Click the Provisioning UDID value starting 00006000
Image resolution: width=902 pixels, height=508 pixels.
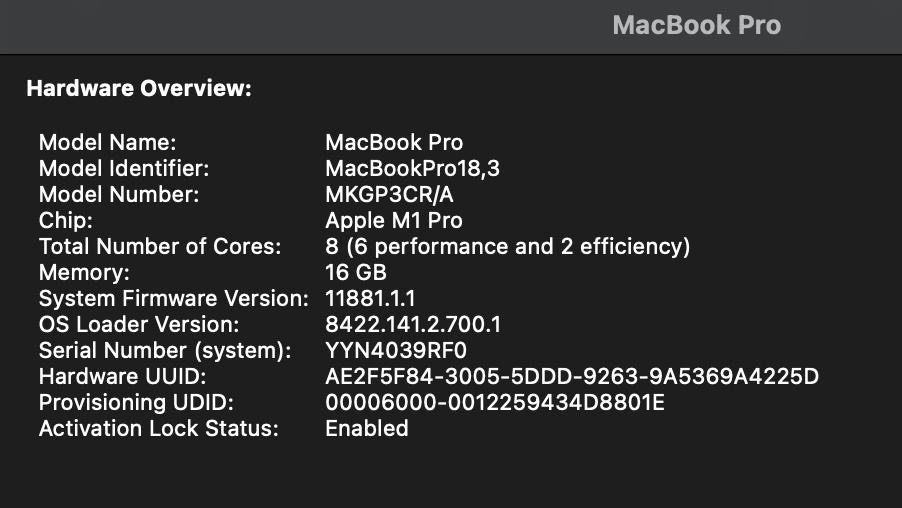click(495, 402)
